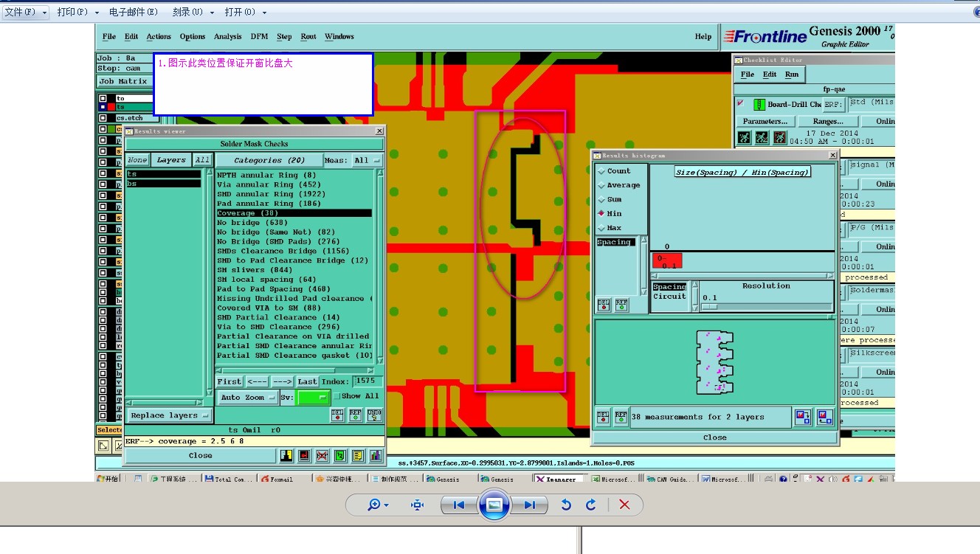Click the Last button in Results viewer
The height and width of the screenshot is (554, 980).
(x=307, y=381)
